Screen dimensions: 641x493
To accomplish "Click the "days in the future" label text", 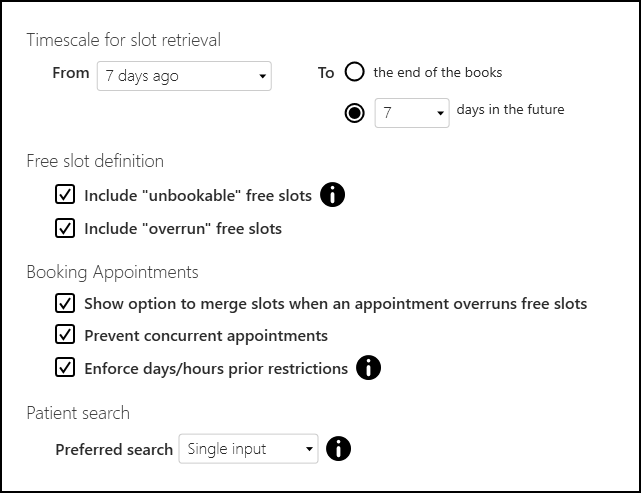I will click(x=510, y=109).
